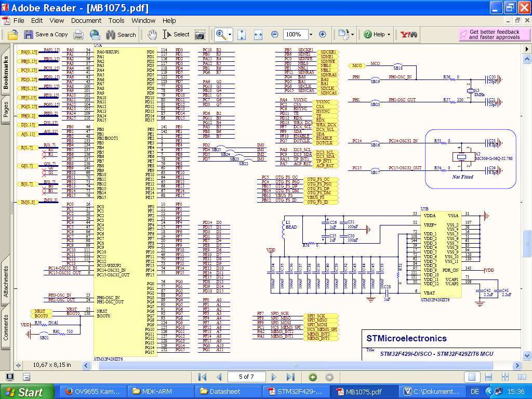The width and height of the screenshot is (532, 399).
Task: Click the DE language indicator
Action: tap(475, 392)
